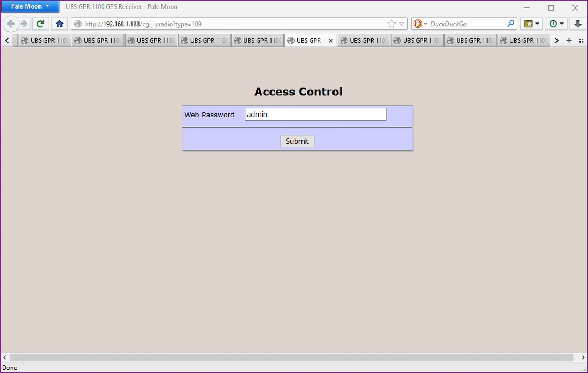The image size is (588, 373).
Task: Switch to the last visible UBS GPR 1100 tab
Action: [x=523, y=41]
